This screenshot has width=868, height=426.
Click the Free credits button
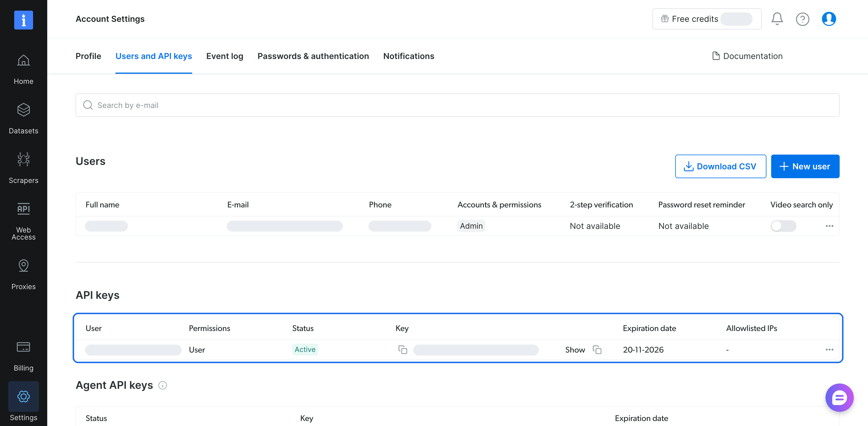(707, 19)
